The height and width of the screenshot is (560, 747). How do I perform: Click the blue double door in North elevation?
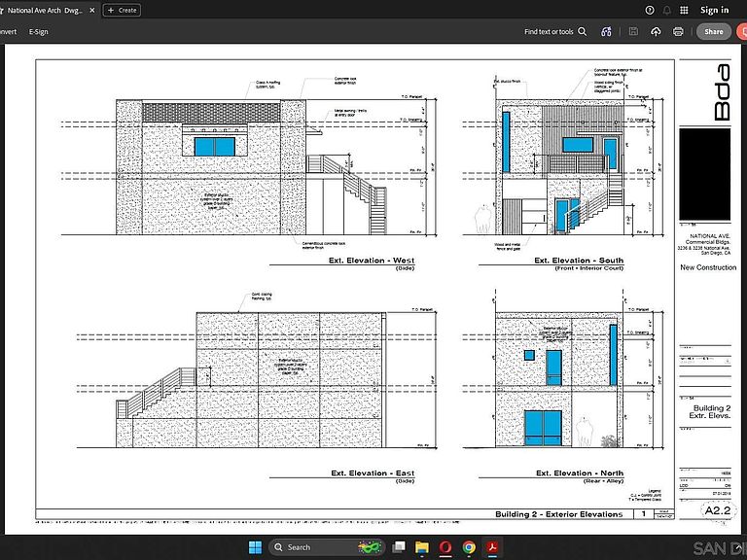coord(543,428)
